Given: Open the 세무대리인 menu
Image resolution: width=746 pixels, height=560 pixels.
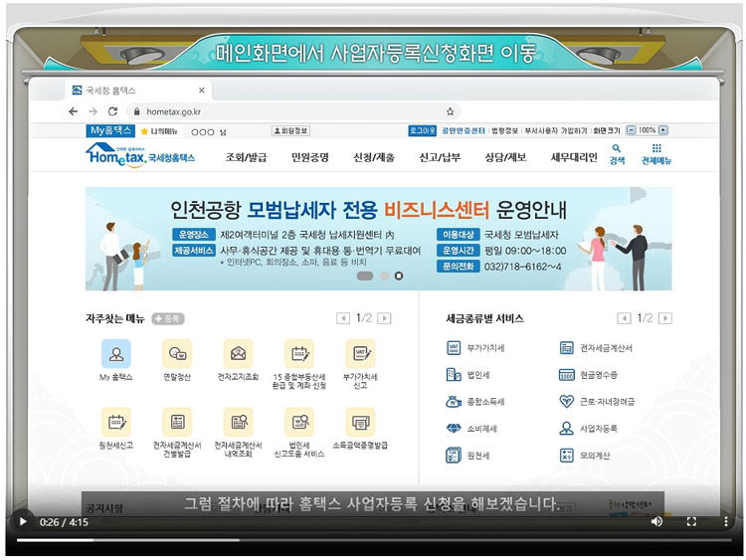Looking at the screenshot, I should 574,157.
